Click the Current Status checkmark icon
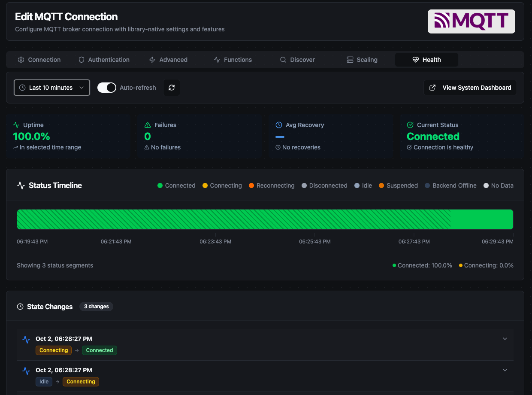The image size is (532, 395). click(x=410, y=125)
